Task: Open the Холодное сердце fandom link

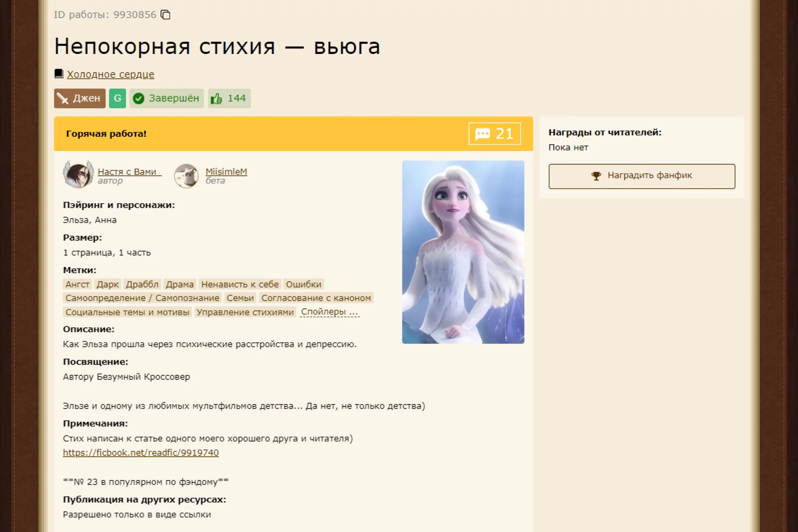Action: (110, 74)
